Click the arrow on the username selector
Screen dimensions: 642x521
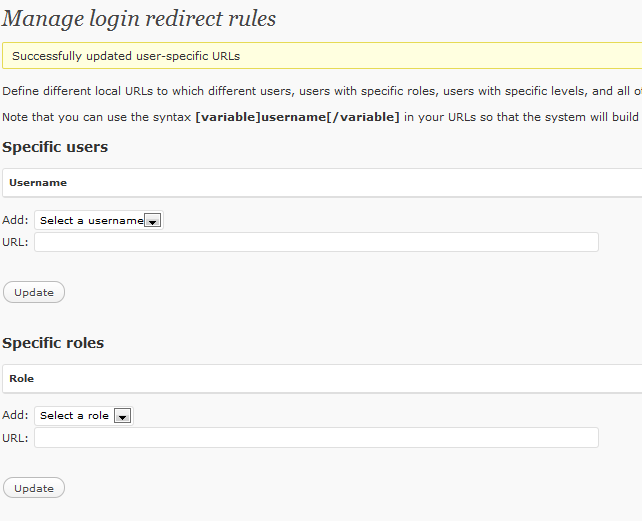(152, 221)
